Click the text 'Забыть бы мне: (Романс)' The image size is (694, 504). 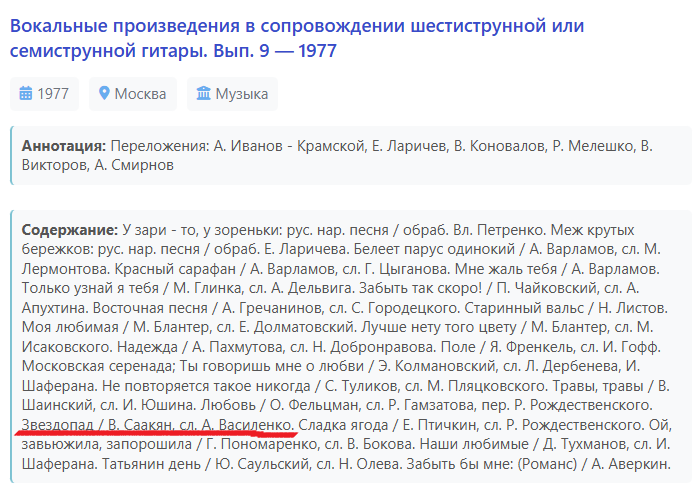pyautogui.click(x=492, y=464)
